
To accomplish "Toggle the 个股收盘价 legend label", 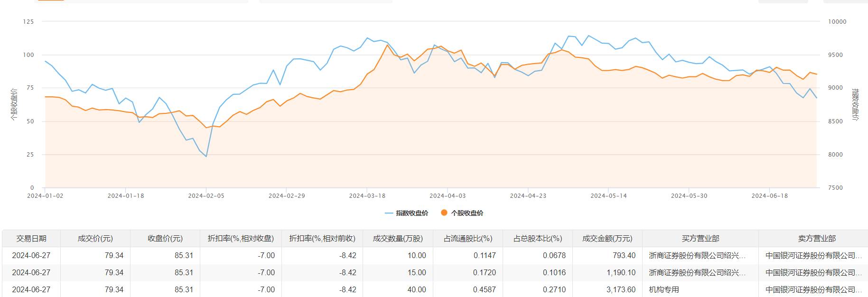I will [x=467, y=213].
